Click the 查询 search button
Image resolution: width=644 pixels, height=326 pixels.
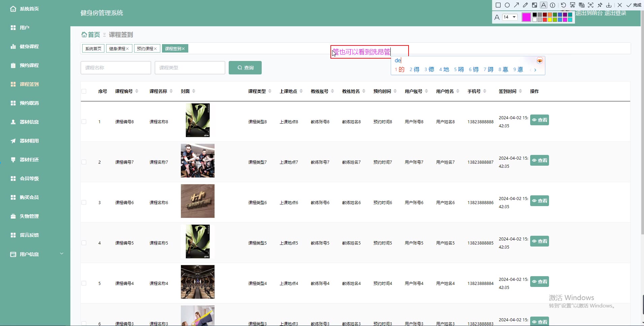click(x=245, y=68)
